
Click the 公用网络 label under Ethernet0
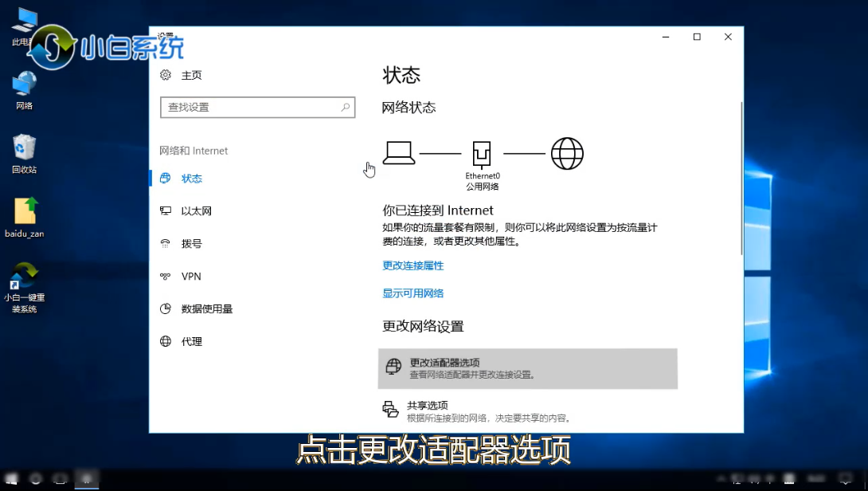(x=482, y=187)
